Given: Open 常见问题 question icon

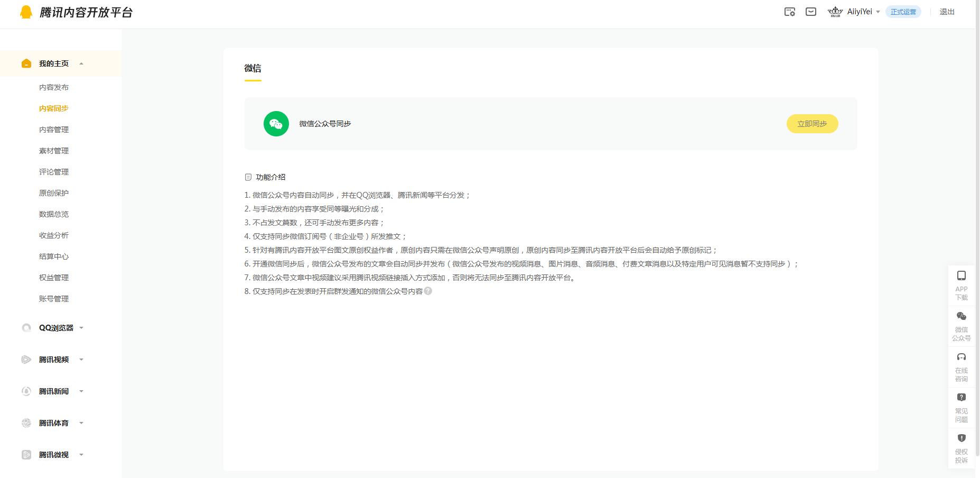Looking at the screenshot, I should coord(962,397).
